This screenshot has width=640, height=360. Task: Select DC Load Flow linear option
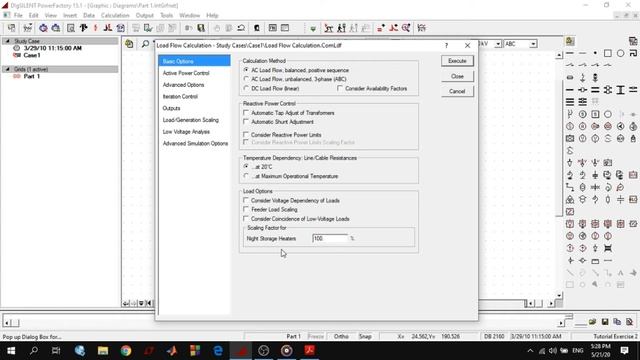(271, 89)
